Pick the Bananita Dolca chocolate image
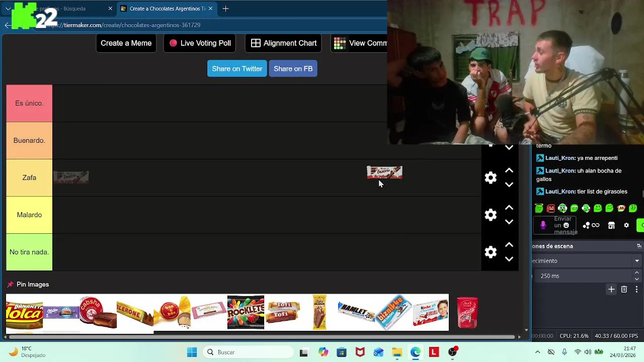The image size is (644, 362). tap(24, 313)
